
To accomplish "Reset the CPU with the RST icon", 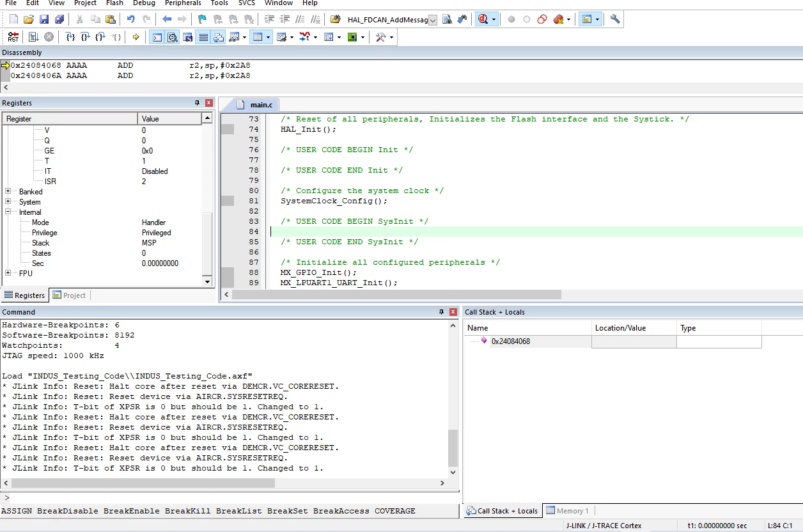I will pos(13,37).
